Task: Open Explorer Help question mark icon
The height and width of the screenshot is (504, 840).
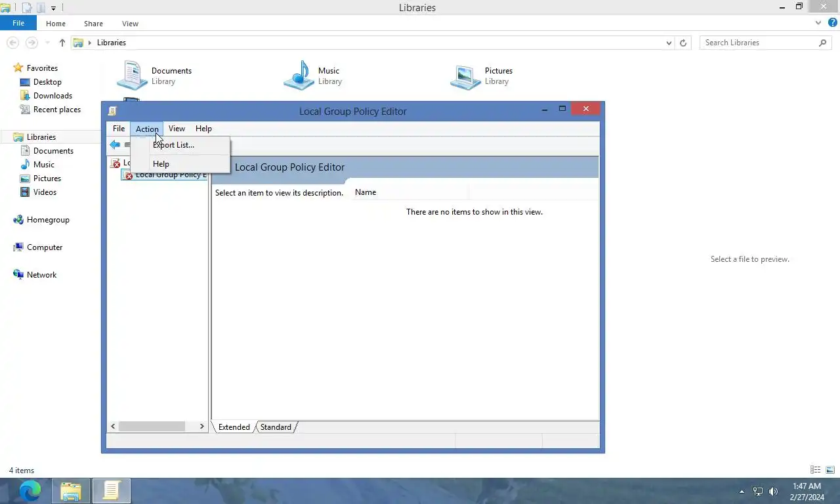Action: coord(833,23)
